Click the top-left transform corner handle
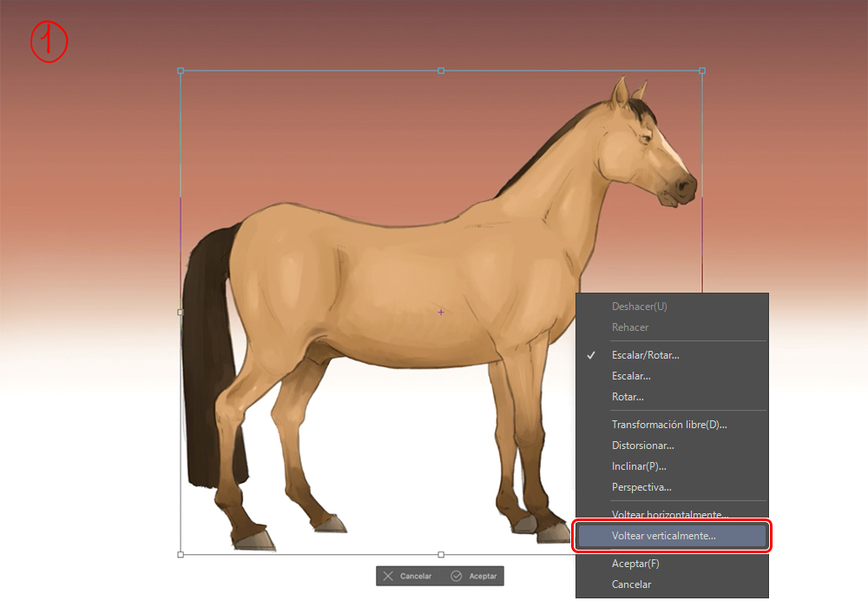The height and width of the screenshot is (614, 868). 181,70
